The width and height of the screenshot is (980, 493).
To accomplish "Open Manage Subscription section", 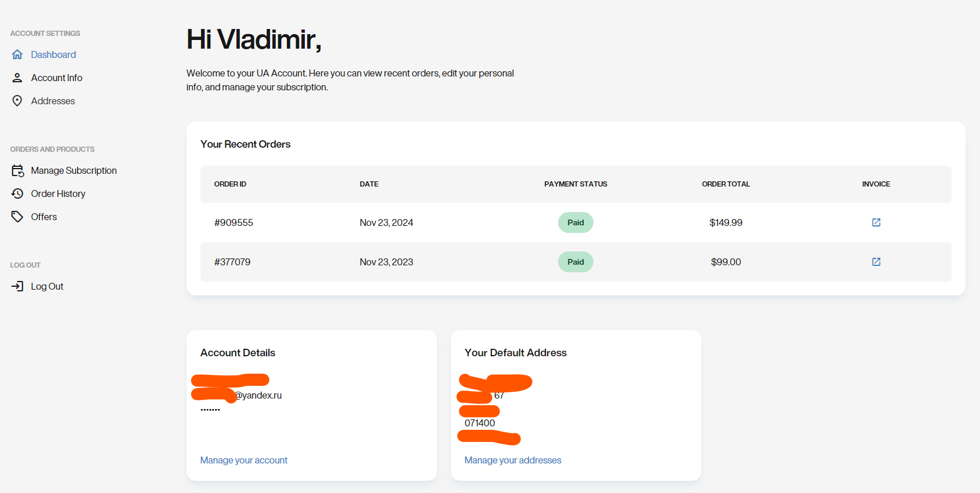I will coord(74,170).
